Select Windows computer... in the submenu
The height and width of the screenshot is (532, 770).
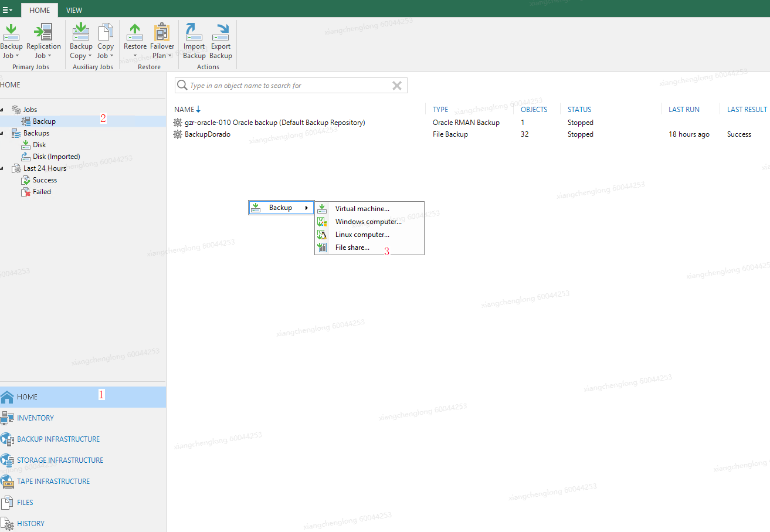[368, 222]
